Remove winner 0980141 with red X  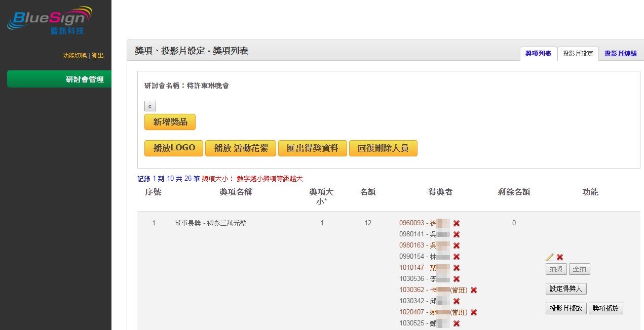(457, 234)
